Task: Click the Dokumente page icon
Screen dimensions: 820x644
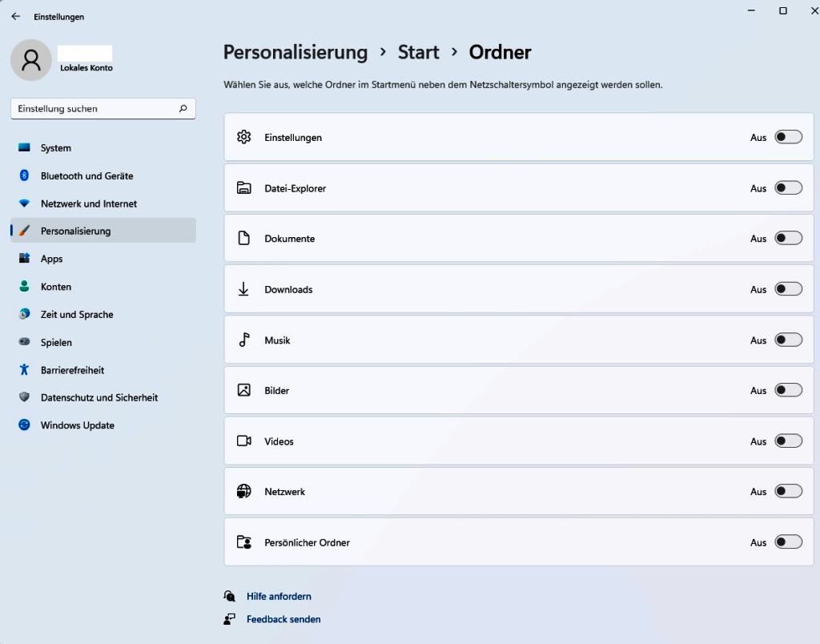Action: click(243, 238)
